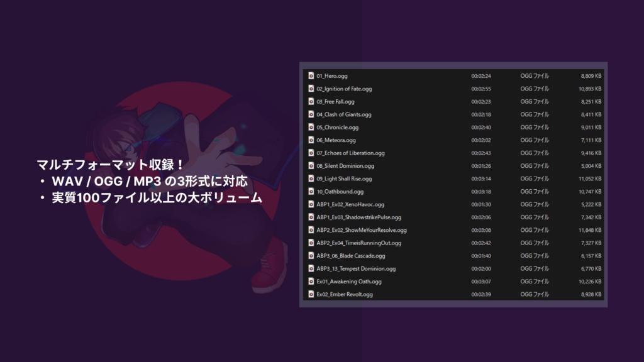Viewport: 644px width, 362px height.
Task: Select the file name ABP1_Ex02_XenoHavoc.ogg
Action: click(350, 204)
